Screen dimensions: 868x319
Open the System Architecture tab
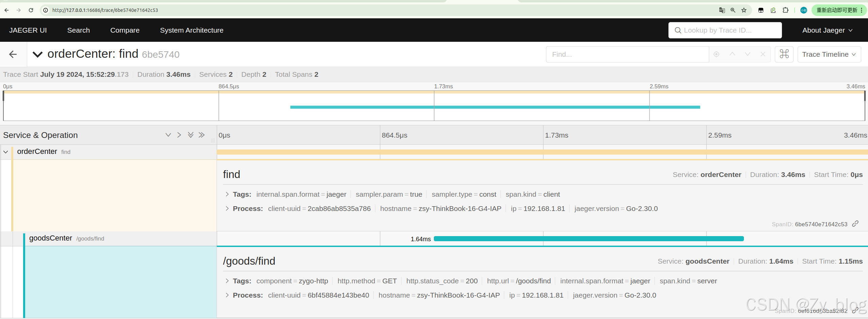coord(192,30)
